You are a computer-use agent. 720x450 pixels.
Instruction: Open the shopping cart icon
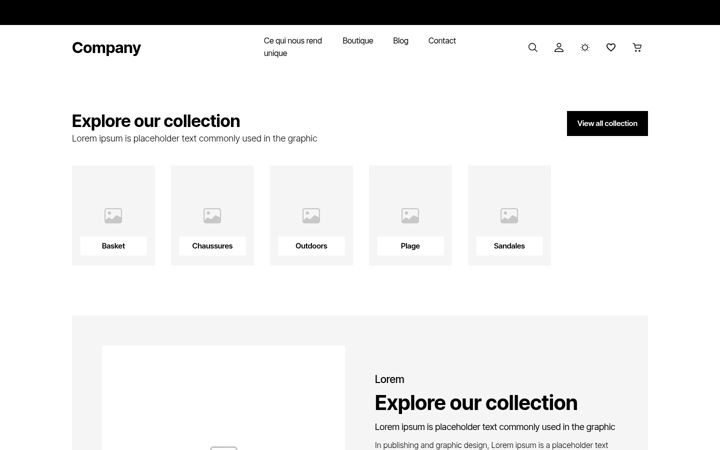637,47
